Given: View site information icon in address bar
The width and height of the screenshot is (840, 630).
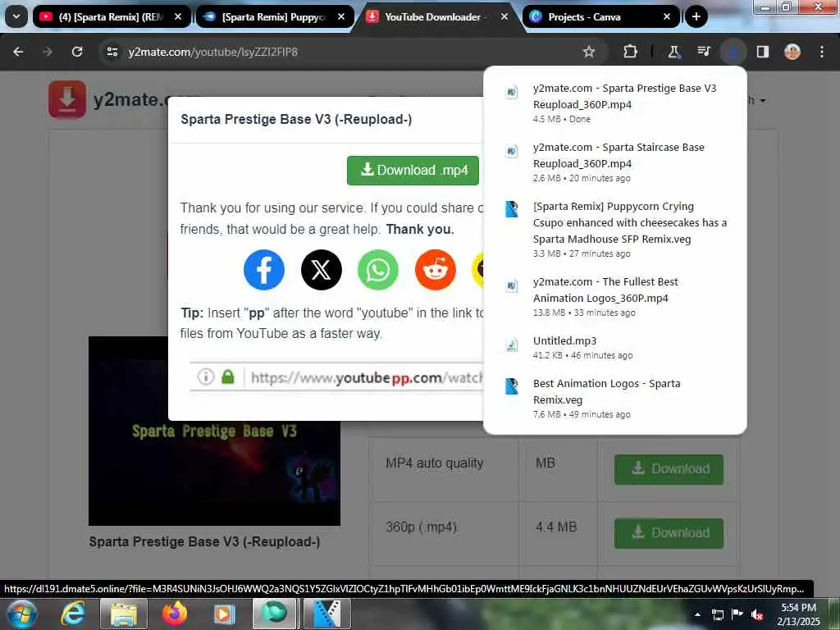Looking at the screenshot, I should 112,52.
